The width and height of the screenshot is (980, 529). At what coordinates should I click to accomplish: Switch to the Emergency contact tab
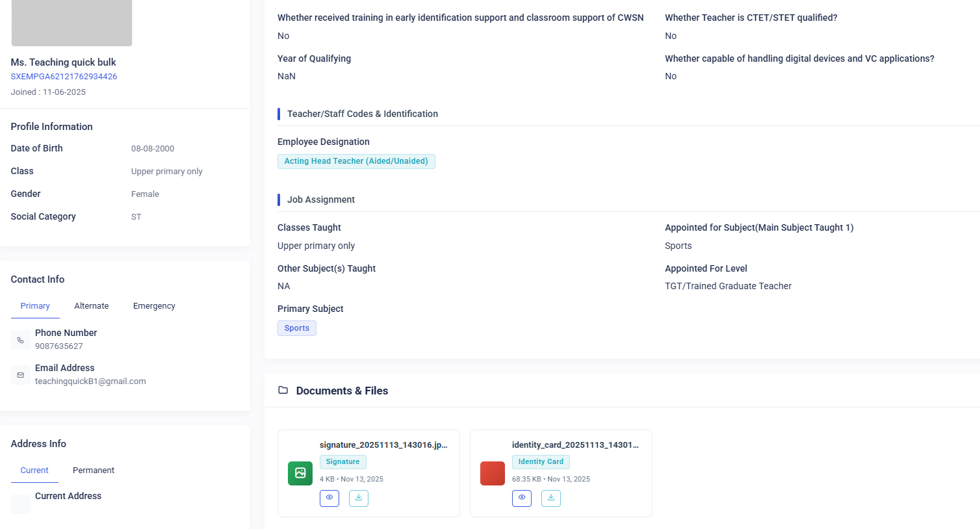pos(154,306)
